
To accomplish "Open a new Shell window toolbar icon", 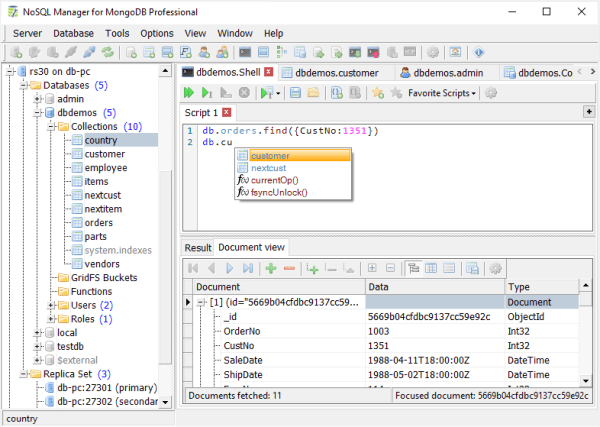I will tap(245, 52).
